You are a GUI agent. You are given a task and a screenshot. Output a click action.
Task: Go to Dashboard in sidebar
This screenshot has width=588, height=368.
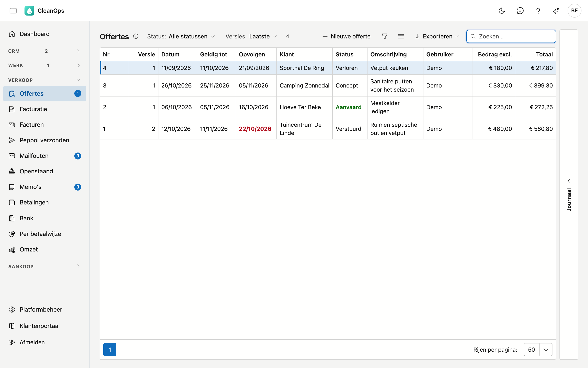point(45,34)
